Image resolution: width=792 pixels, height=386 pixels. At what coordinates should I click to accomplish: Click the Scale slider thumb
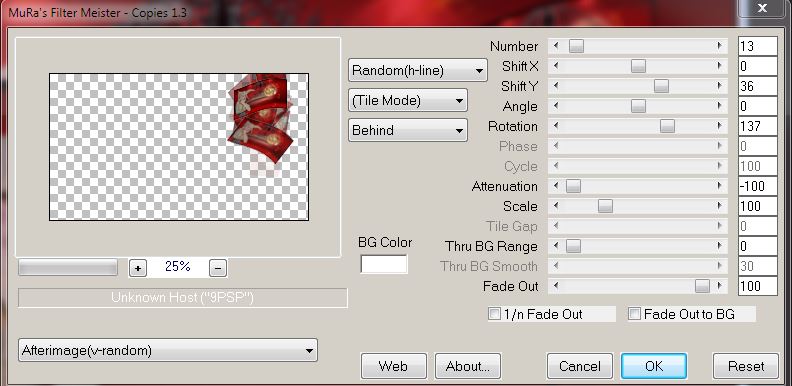[605, 206]
